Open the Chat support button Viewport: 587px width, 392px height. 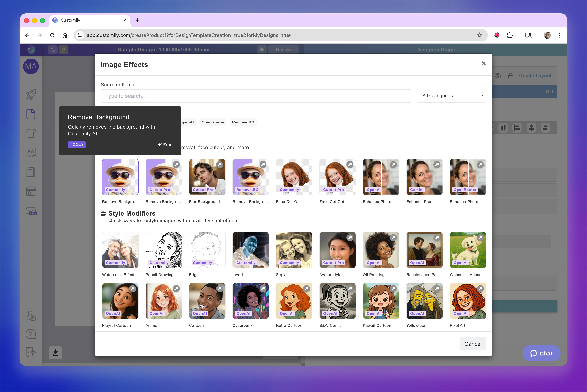[541, 353]
